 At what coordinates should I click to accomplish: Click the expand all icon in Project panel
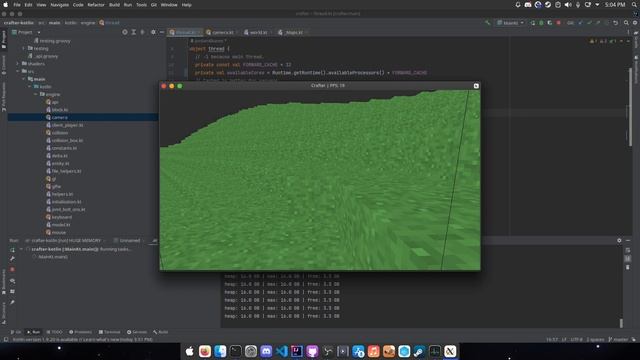tap(133, 32)
